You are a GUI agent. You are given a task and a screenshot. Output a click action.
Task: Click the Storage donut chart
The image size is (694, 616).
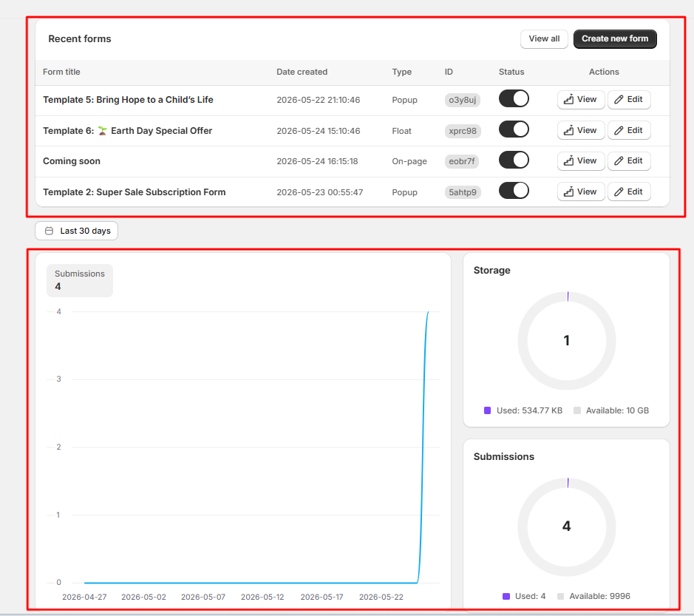pos(567,341)
